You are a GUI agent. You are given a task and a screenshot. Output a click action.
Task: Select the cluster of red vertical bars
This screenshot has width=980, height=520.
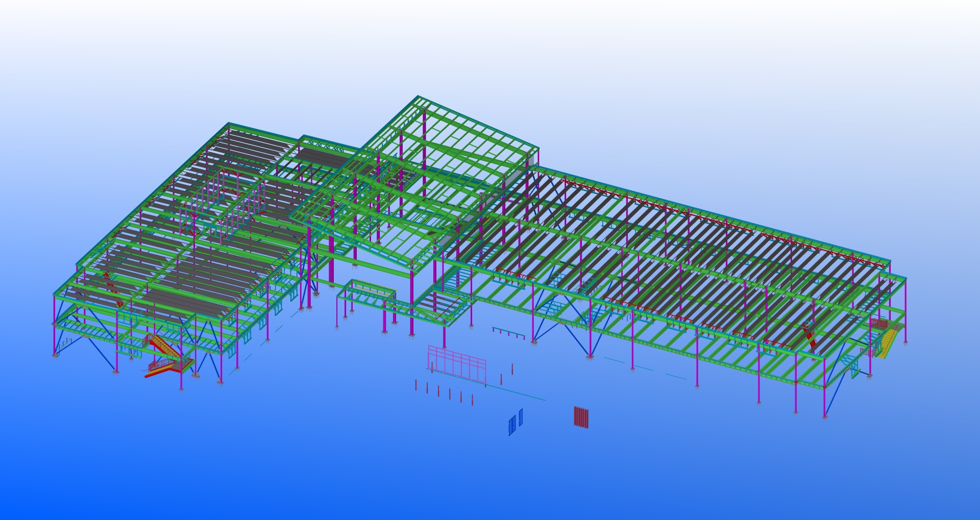(x=581, y=417)
